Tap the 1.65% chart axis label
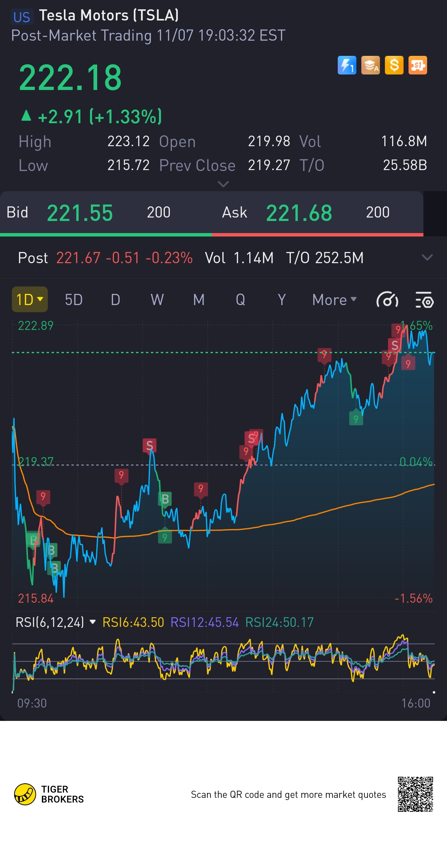Screen dimensions: 447x868 click(416, 326)
